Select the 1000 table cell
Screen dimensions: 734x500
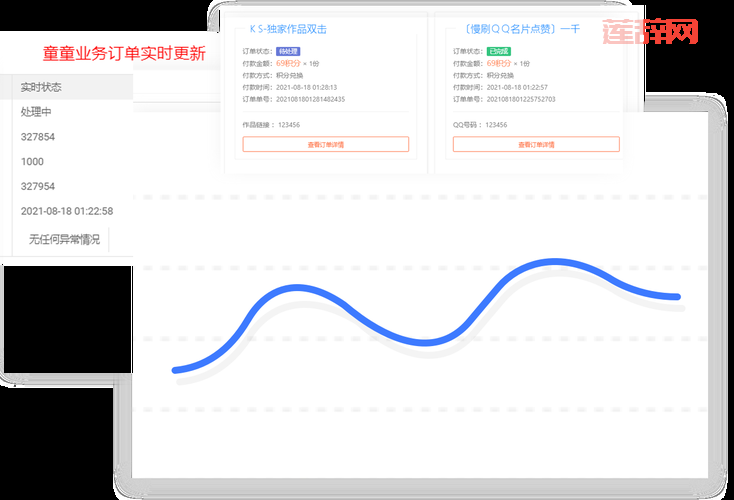click(x=32, y=162)
